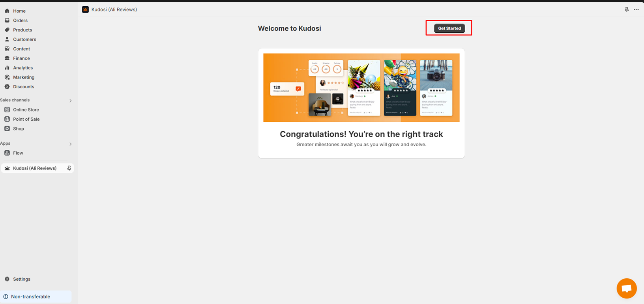
Task: Open the three-dot more actions menu
Action: (636, 9)
